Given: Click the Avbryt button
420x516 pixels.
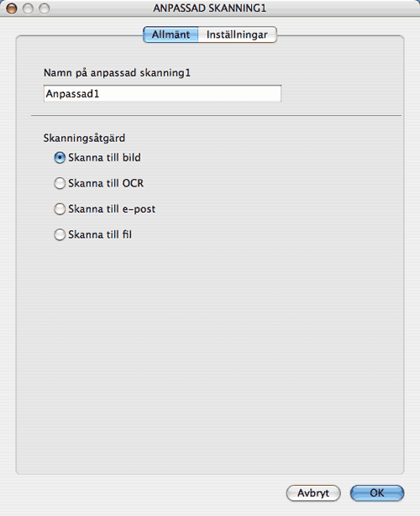Looking at the screenshot, I should [313, 493].
